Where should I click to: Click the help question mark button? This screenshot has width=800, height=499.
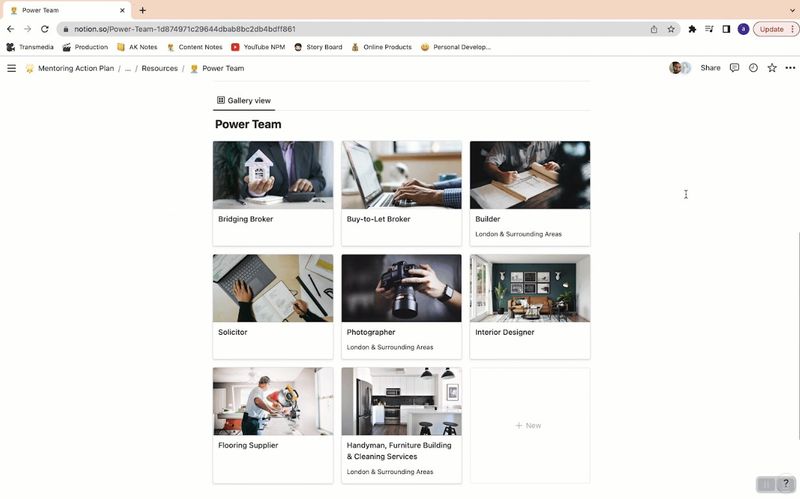point(785,484)
